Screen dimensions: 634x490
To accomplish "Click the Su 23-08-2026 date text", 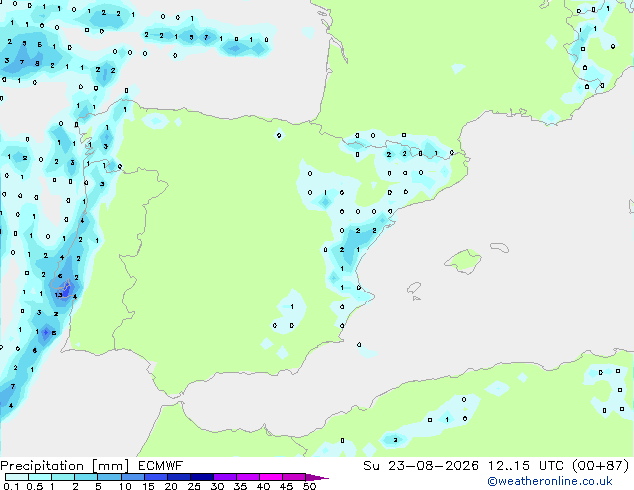I will pyautogui.click(x=421, y=466).
